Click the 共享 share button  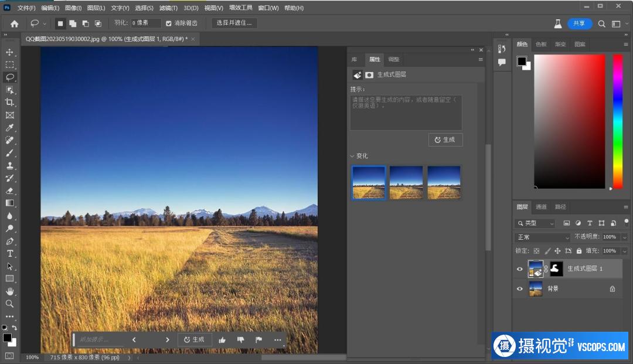point(579,24)
